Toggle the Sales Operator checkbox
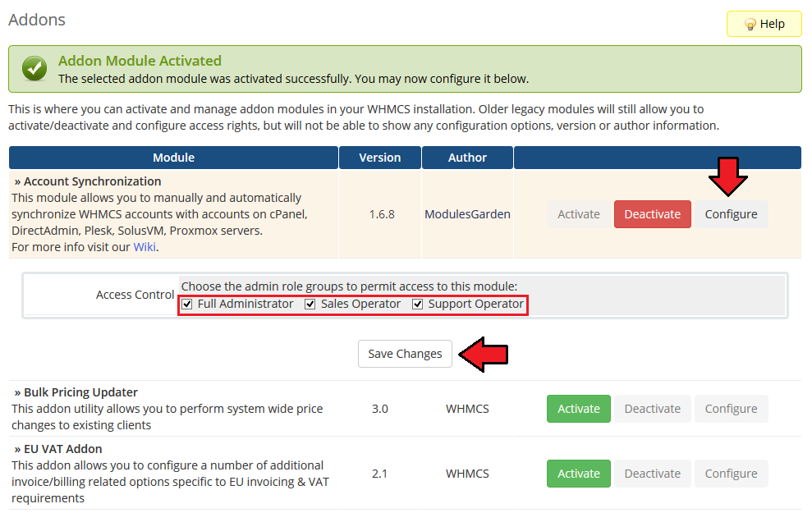Screen dimensions: 812x513 point(310,304)
